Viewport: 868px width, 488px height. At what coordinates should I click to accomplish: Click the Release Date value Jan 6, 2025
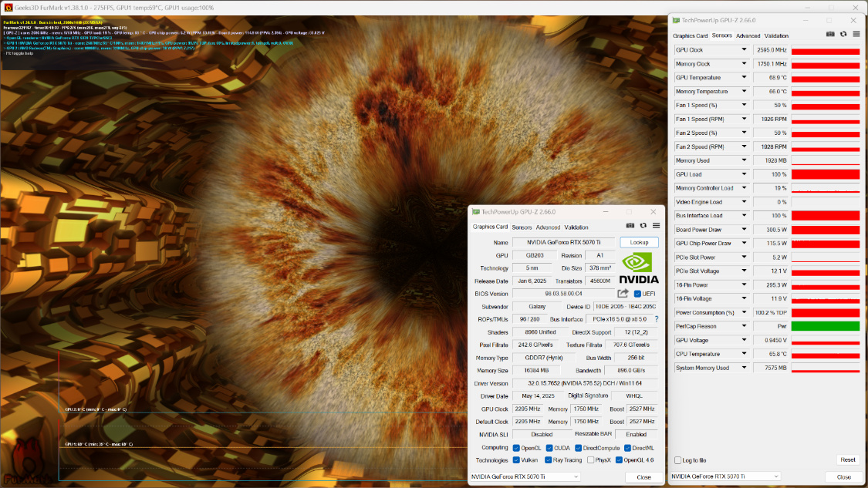(x=532, y=281)
